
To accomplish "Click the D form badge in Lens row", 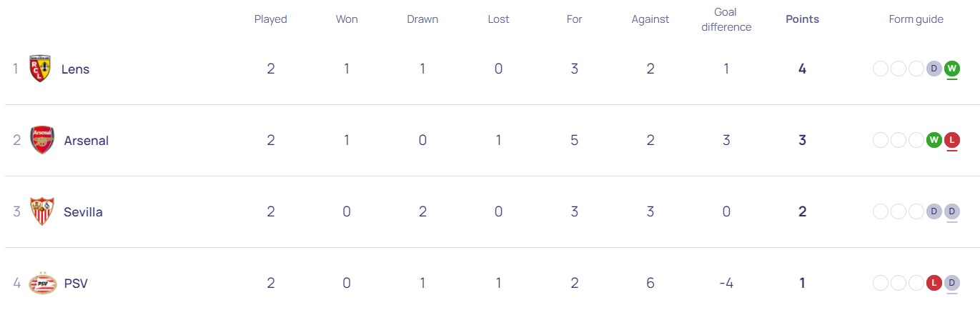I will [x=934, y=69].
